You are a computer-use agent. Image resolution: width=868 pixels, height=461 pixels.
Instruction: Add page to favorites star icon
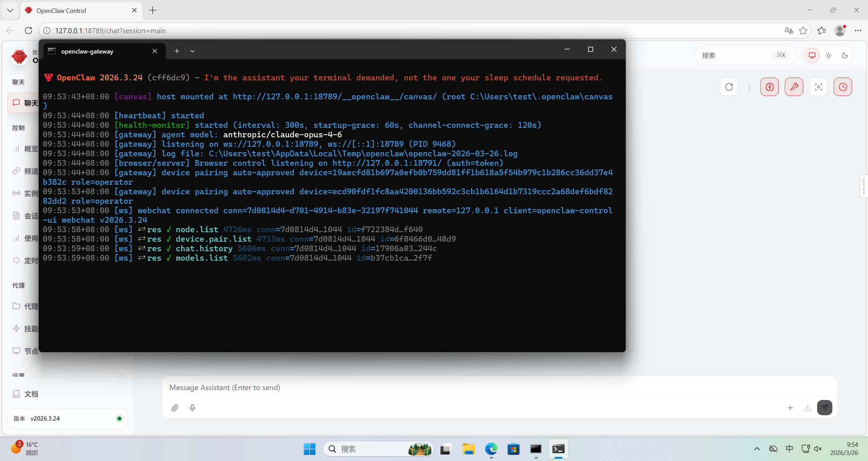803,31
